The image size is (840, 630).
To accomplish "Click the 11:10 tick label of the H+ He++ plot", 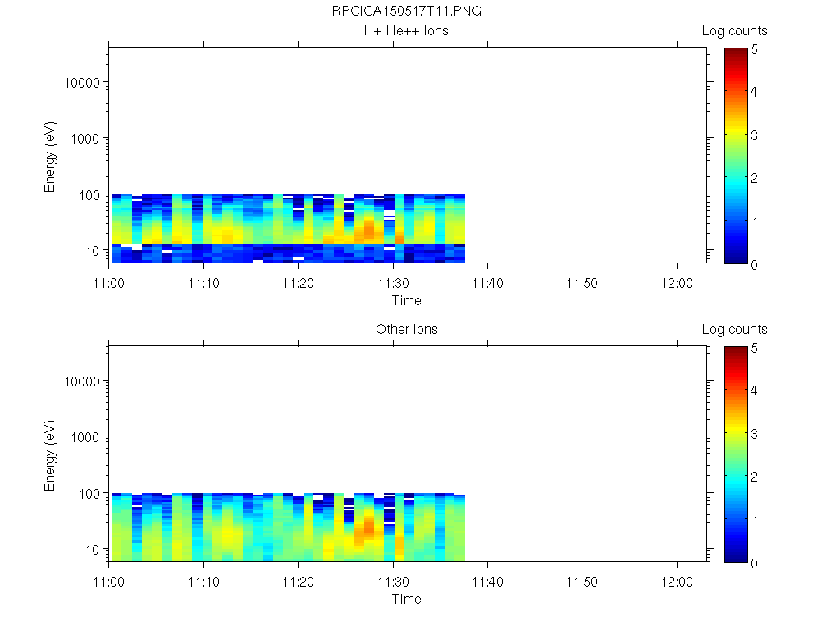I will pyautogui.click(x=203, y=283).
